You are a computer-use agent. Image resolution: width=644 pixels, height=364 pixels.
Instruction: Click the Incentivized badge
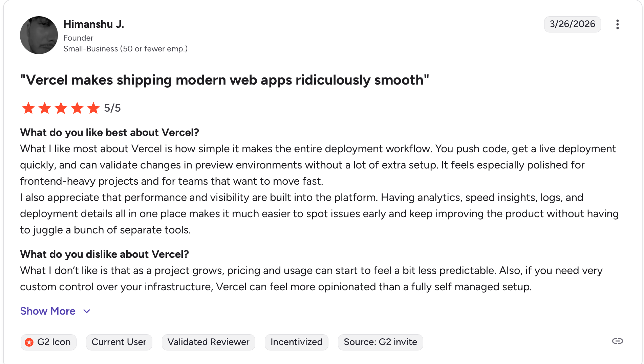[296, 342]
